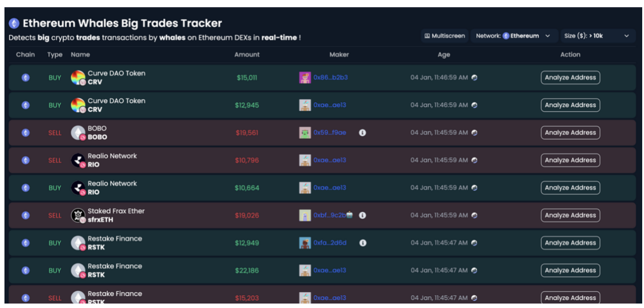644x308 pixels.
Task: Click the Amount column header
Action: coord(247,54)
